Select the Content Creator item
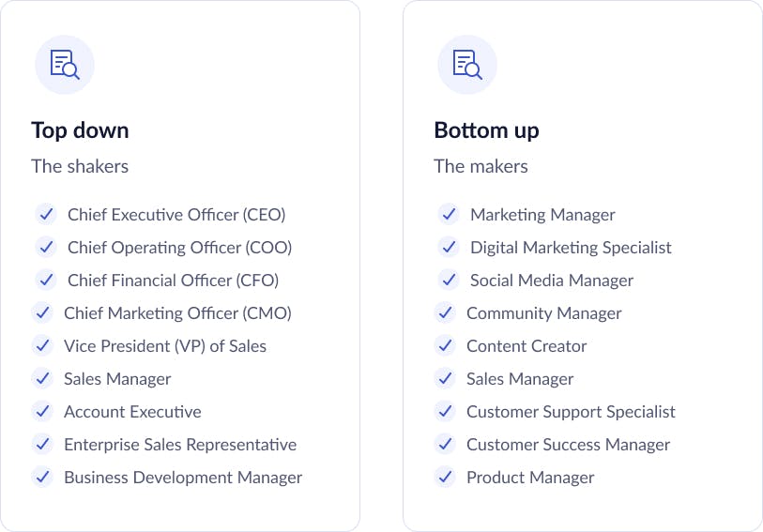763x532 pixels. pos(526,345)
